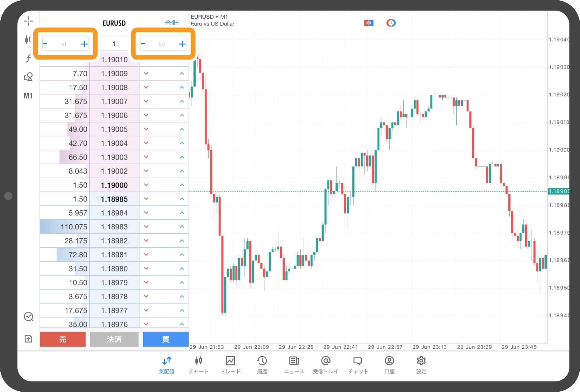Click the round red-blue clock icon

point(391,23)
